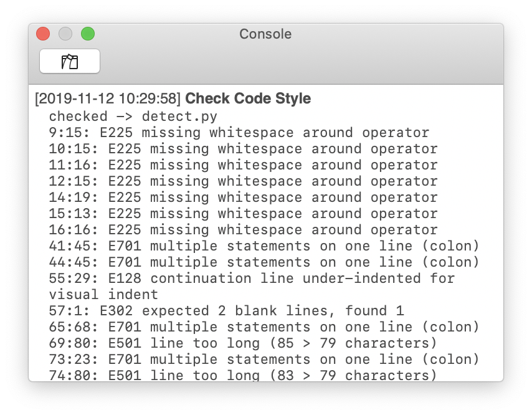Image resolution: width=532 pixels, height=415 pixels.
Task: Select the '15:13: E225' warning line
Action: 244,214
